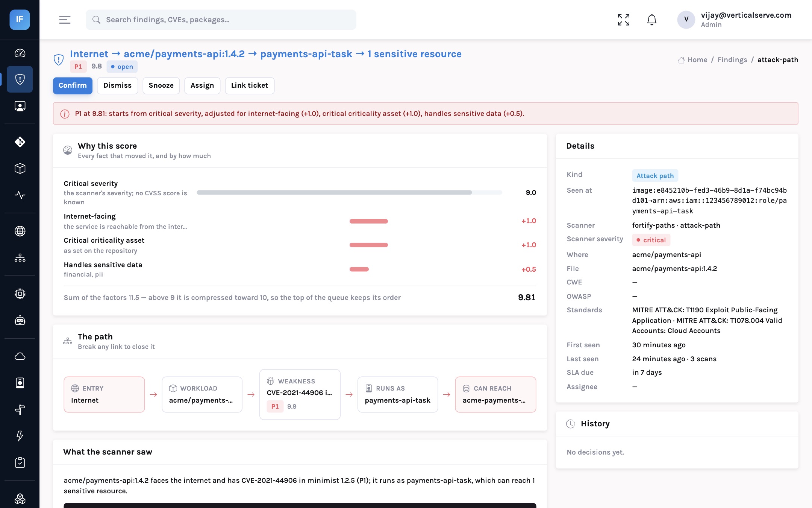
Task: Click the cubes icon at sidebar bottom
Action: pyautogui.click(x=20, y=499)
